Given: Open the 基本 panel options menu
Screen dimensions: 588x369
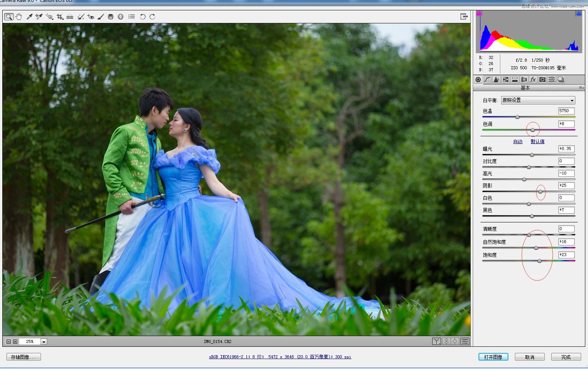Looking at the screenshot, I should 581,88.
